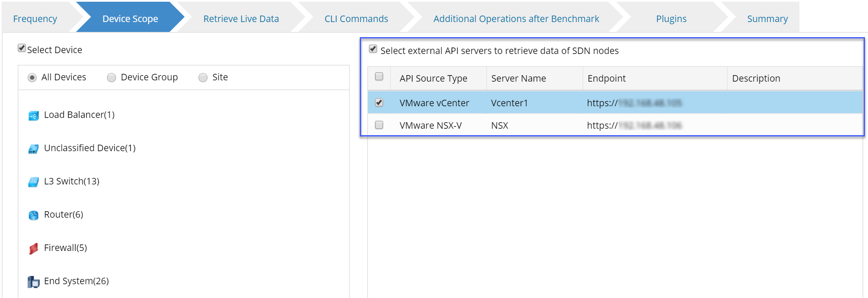Screen dimensions: 868x298
Task: Select the Site radio option
Action: tap(203, 78)
